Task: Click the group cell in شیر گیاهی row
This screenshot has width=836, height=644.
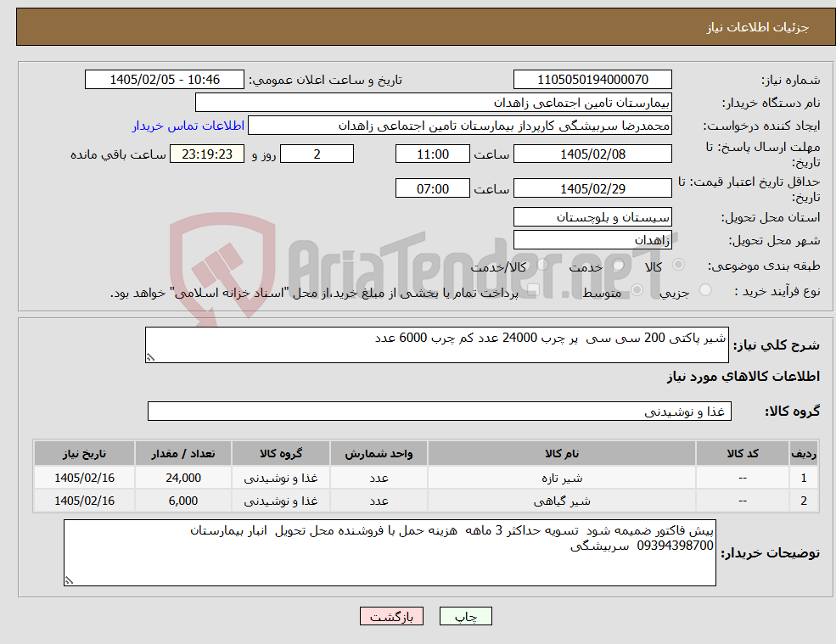Action: click(280, 501)
